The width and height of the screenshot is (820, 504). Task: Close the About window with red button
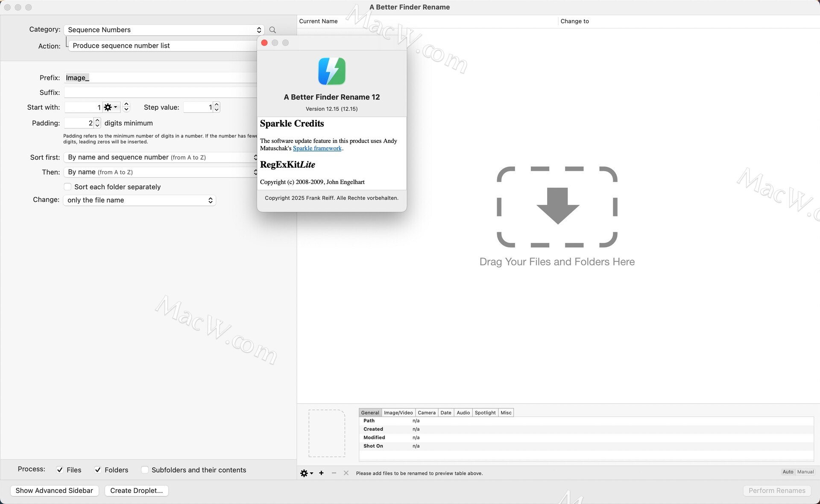pos(264,43)
